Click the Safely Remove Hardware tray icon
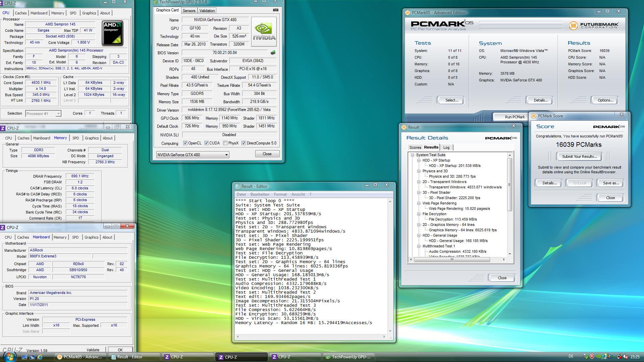This screenshot has width=644, height=362. 586,357
